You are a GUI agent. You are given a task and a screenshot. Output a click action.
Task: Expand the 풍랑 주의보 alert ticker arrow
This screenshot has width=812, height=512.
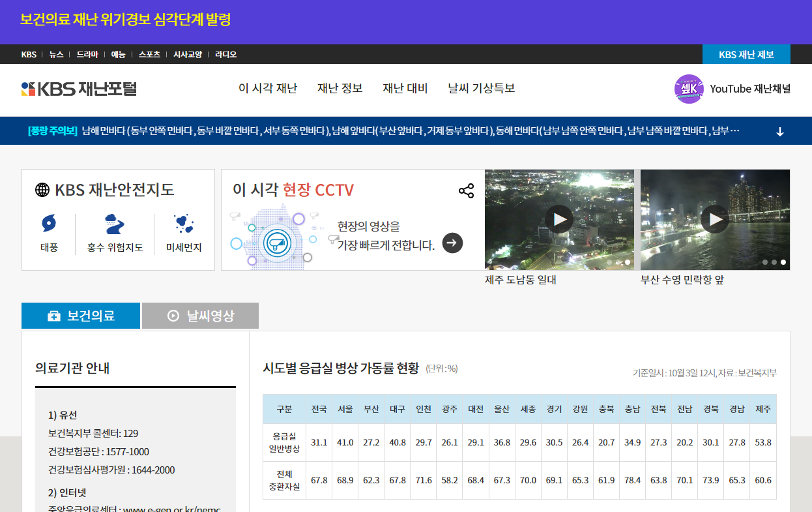coord(780,131)
